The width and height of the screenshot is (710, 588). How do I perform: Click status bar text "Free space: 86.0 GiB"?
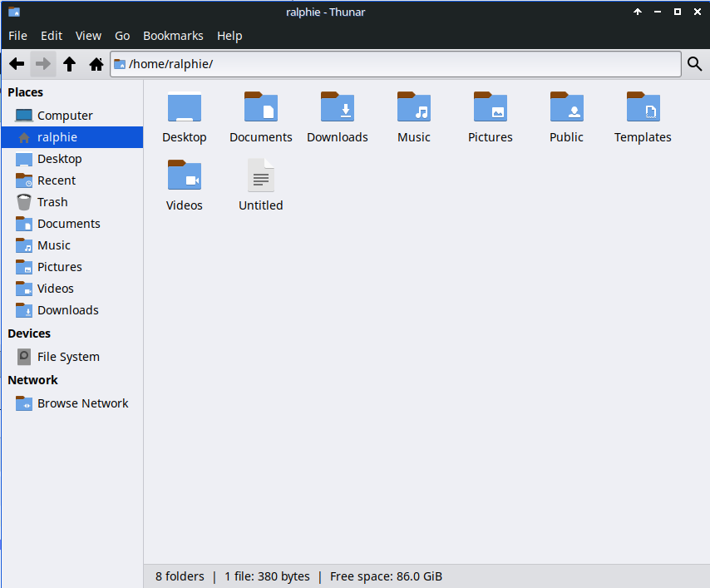pos(386,576)
